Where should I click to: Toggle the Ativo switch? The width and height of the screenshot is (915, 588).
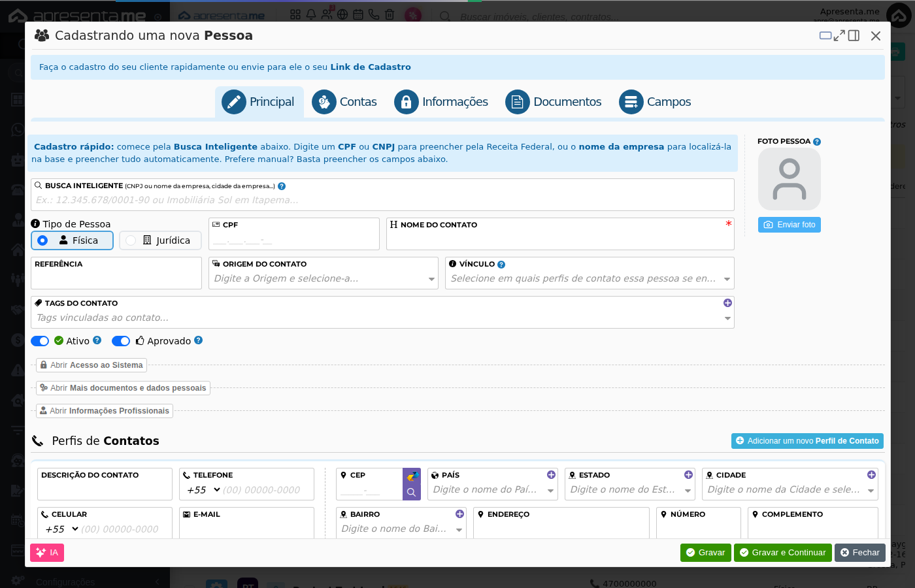(x=40, y=341)
